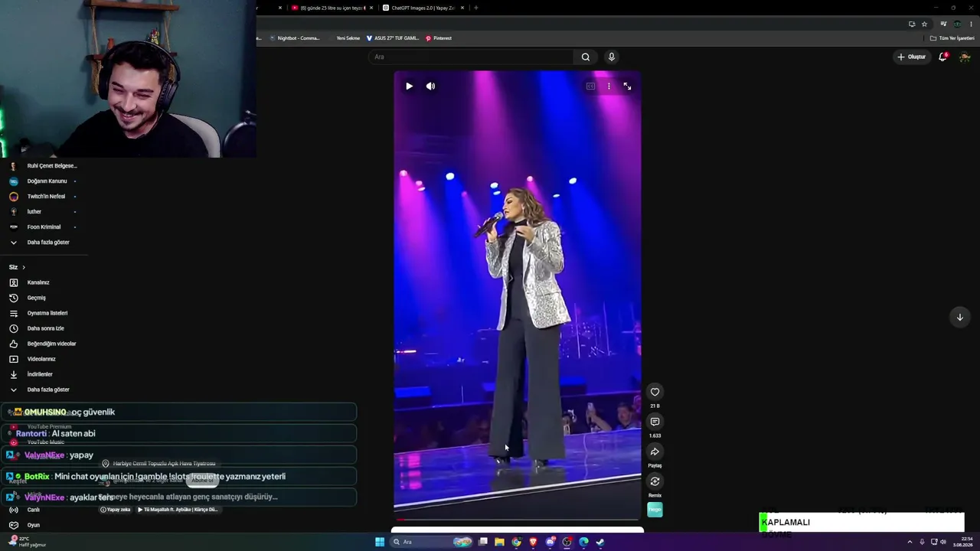Enter fullscreen for the Shorts video
Image resolution: width=980 pixels, height=551 pixels.
(x=627, y=86)
